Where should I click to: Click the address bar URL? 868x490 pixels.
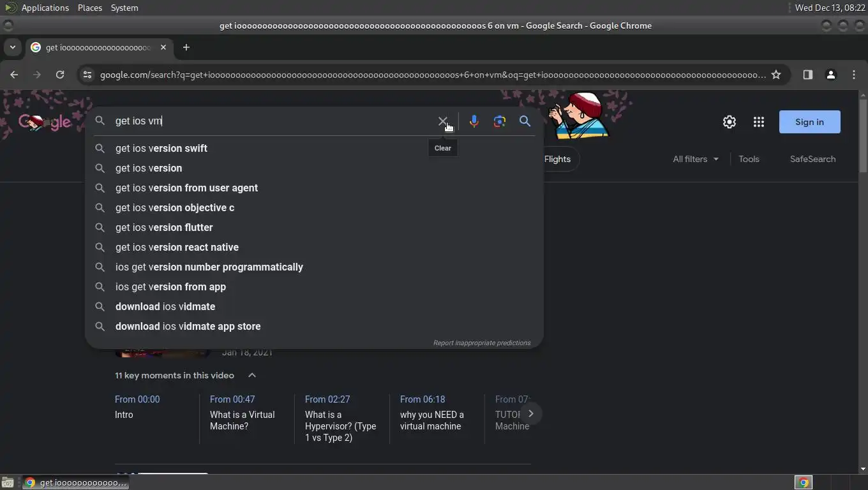click(x=433, y=75)
